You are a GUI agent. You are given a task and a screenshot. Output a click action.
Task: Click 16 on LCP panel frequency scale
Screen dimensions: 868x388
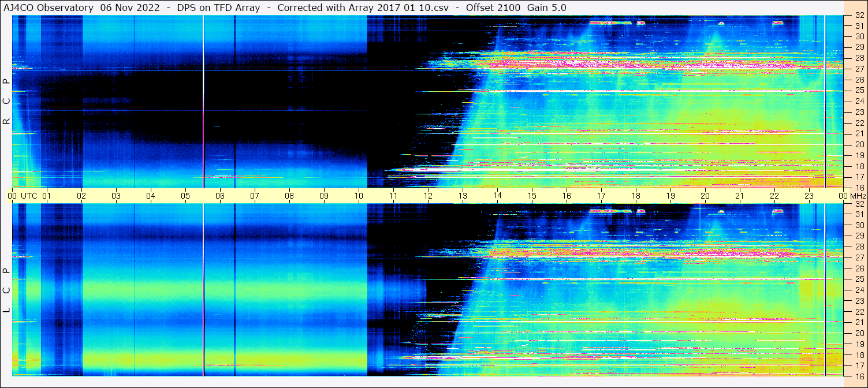coord(859,376)
